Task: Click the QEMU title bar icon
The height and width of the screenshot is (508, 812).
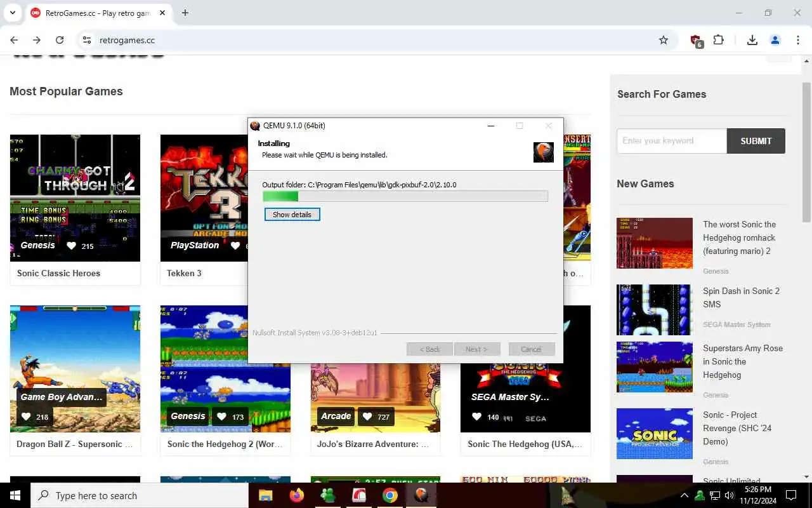Action: point(255,126)
